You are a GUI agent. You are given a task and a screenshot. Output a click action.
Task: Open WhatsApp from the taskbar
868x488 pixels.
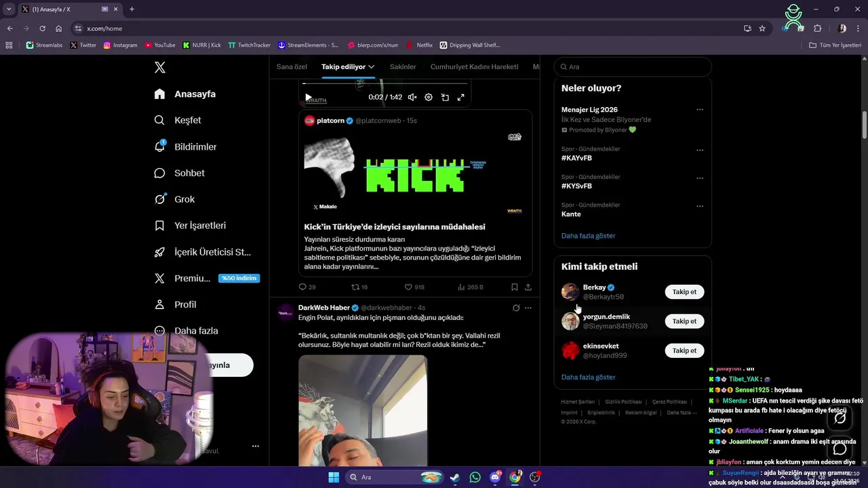coord(475,477)
